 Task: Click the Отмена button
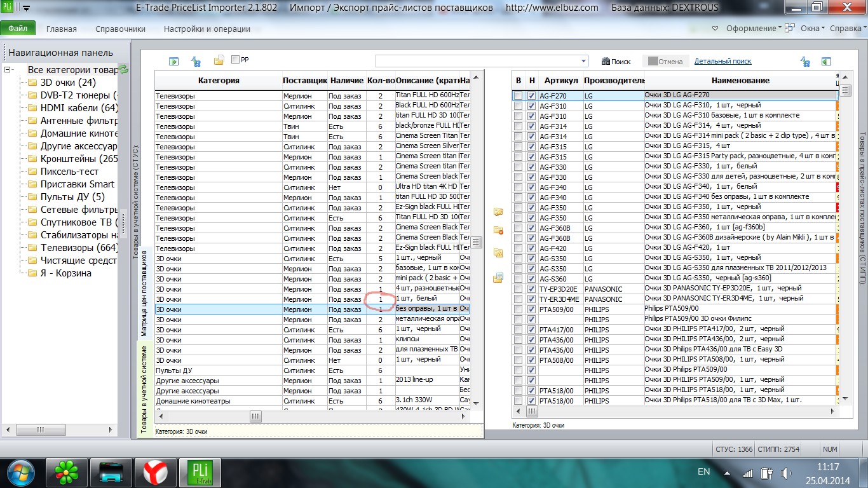665,62
